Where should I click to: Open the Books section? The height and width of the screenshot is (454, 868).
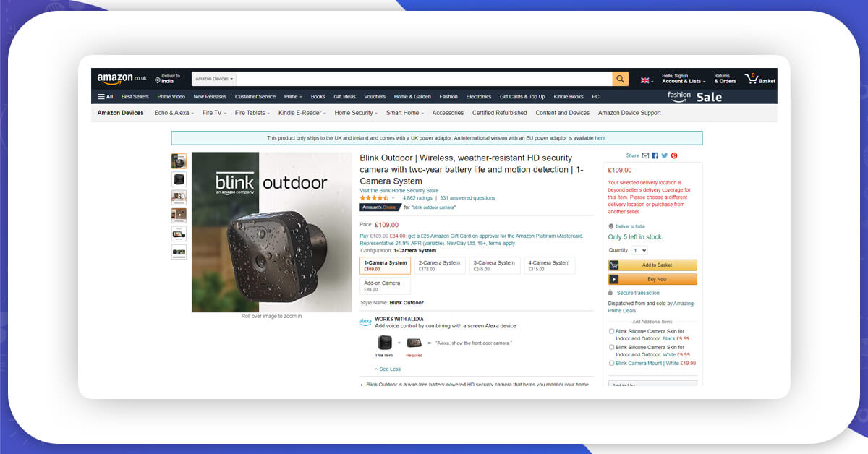tap(318, 96)
